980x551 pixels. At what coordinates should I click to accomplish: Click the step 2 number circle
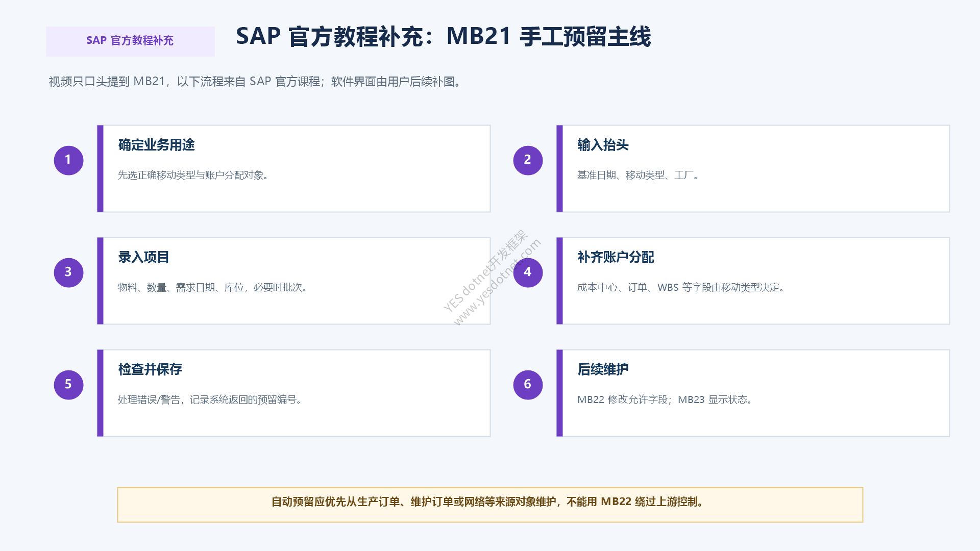pyautogui.click(x=528, y=160)
